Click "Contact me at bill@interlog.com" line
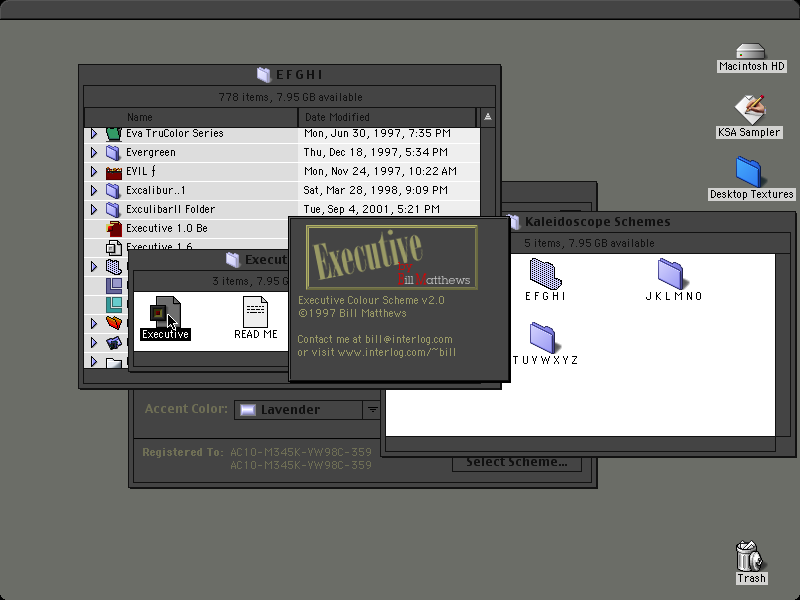The height and width of the screenshot is (600, 800). 374,339
